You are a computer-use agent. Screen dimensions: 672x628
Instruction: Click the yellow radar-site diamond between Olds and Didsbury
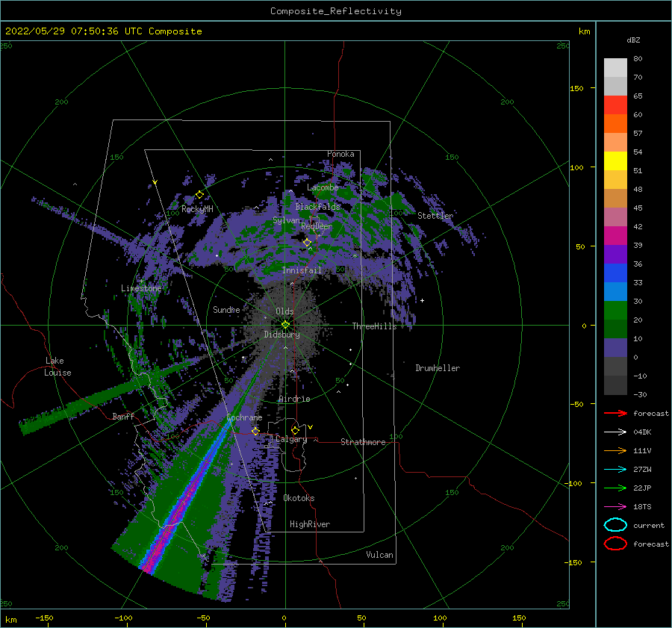pyautogui.click(x=285, y=325)
